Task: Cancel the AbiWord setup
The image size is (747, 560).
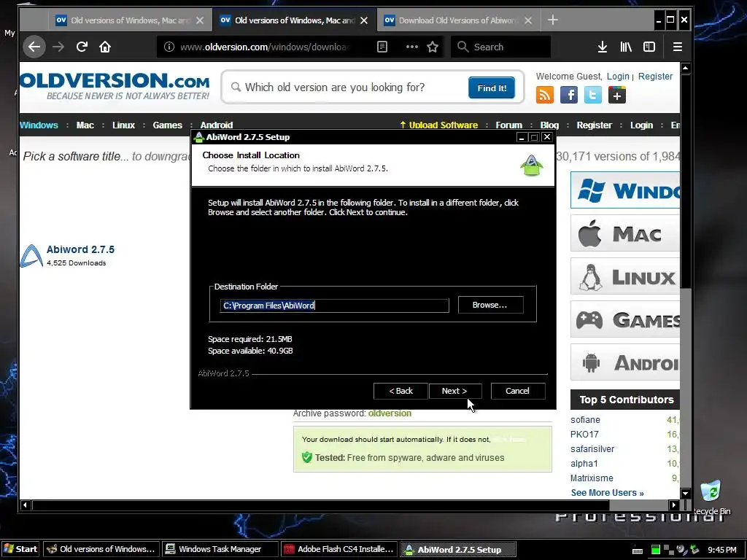Action: 518,391
